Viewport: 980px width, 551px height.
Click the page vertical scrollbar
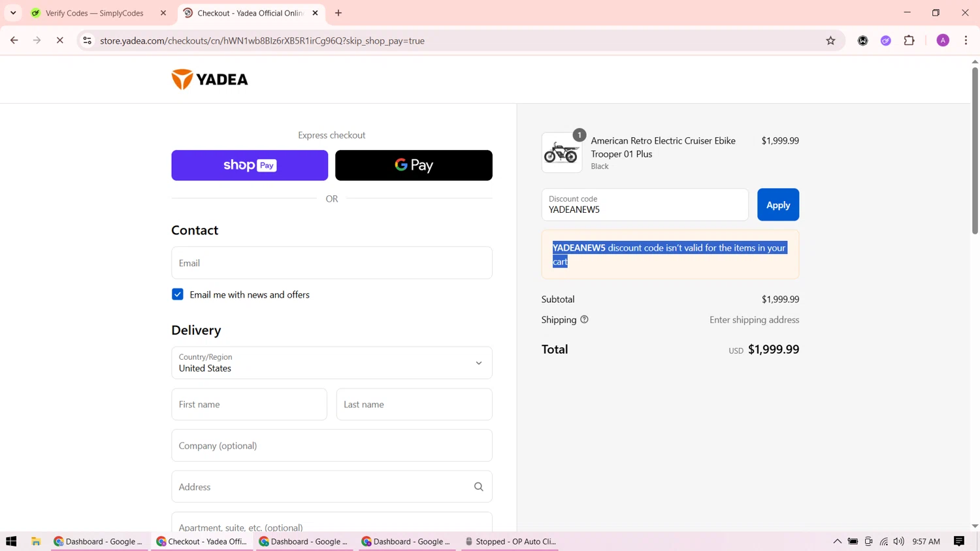point(975,150)
